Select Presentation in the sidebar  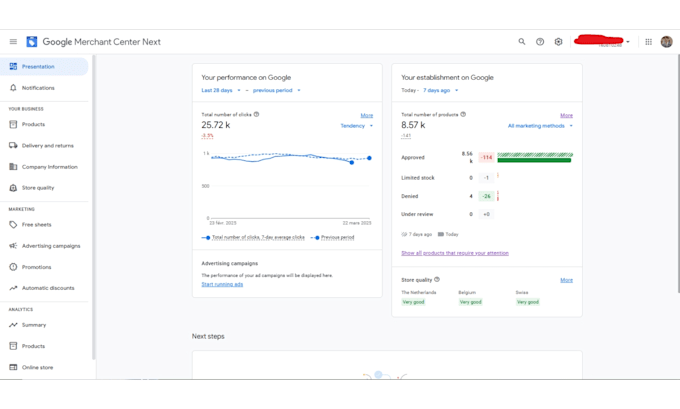pyautogui.click(x=44, y=66)
